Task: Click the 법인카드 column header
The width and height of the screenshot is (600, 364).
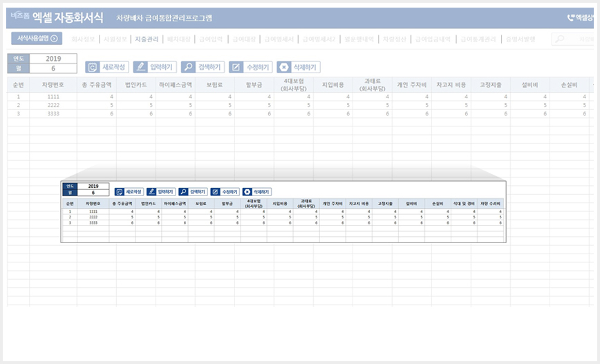Action: tap(136, 85)
